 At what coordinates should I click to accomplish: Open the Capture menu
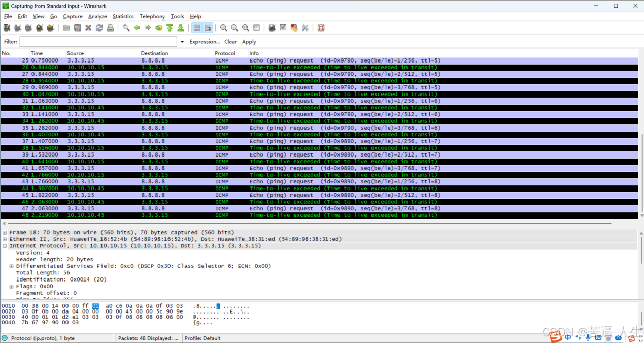[73, 16]
